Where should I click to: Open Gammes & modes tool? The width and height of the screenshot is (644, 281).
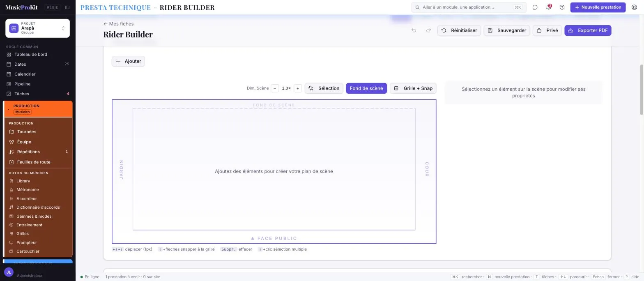coord(38,217)
